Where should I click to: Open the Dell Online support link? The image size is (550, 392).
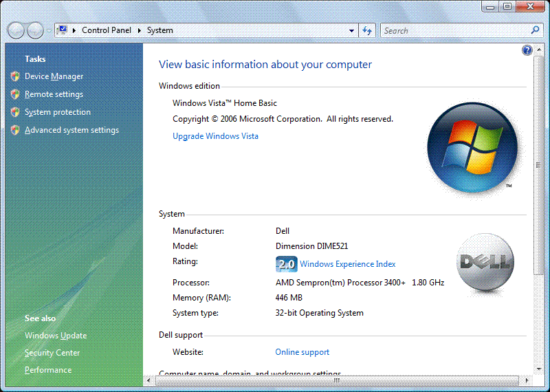302,352
